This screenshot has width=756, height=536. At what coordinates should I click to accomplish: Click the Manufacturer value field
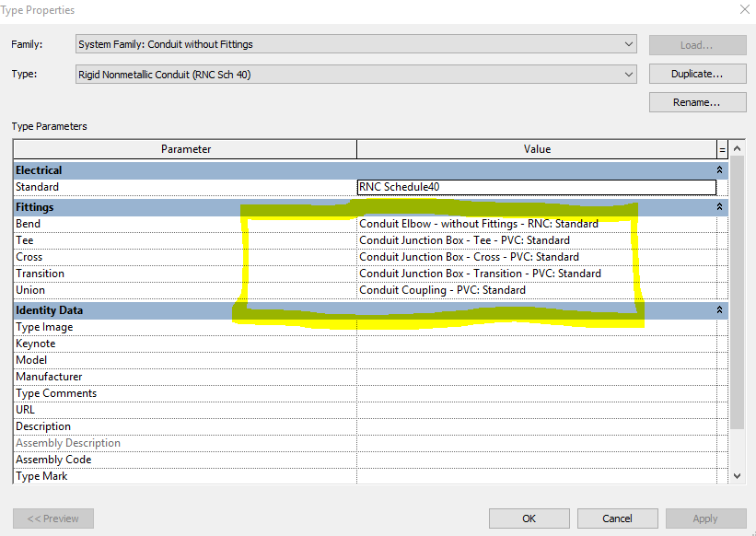537,376
